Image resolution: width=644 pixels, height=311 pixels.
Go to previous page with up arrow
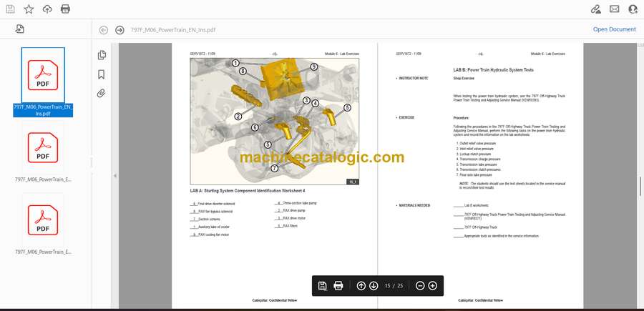pos(361,285)
